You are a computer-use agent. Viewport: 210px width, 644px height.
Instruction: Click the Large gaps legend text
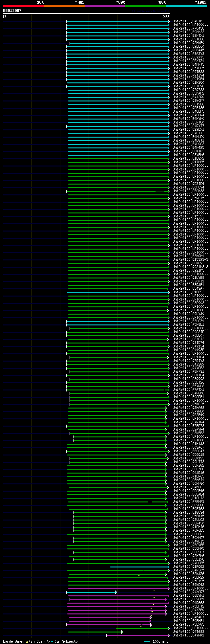40,641
